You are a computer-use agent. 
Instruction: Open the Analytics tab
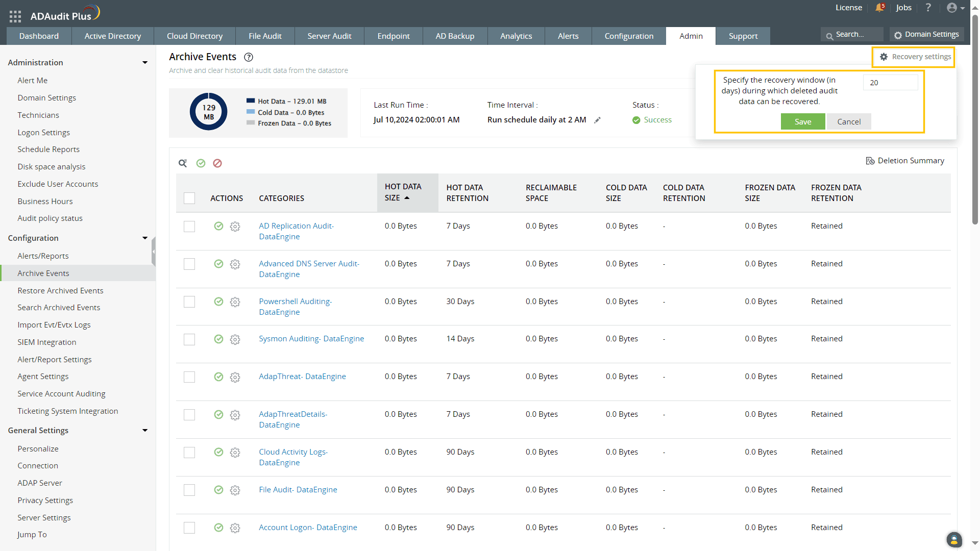tap(516, 36)
